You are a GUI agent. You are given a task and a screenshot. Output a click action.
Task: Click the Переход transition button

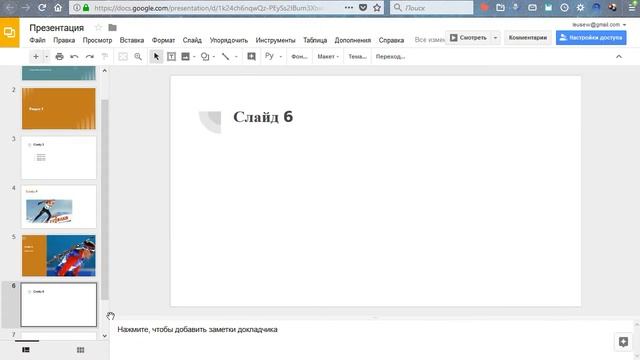(x=390, y=57)
